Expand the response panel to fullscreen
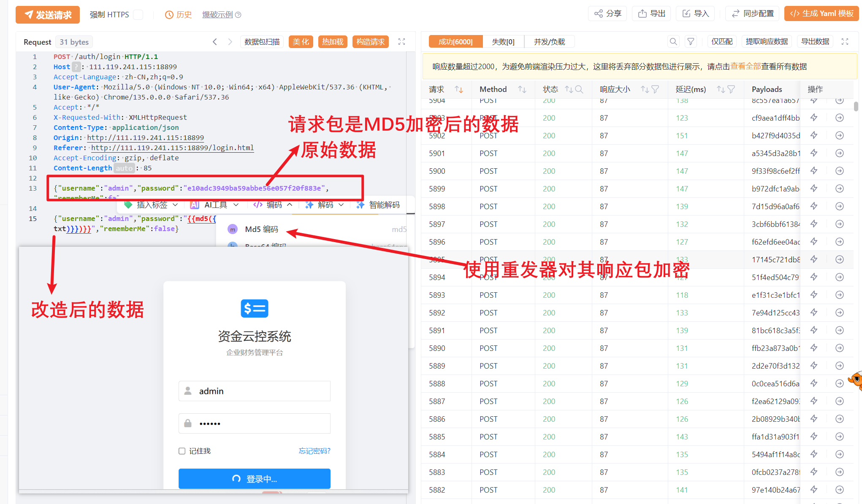The image size is (862, 504). (x=845, y=41)
